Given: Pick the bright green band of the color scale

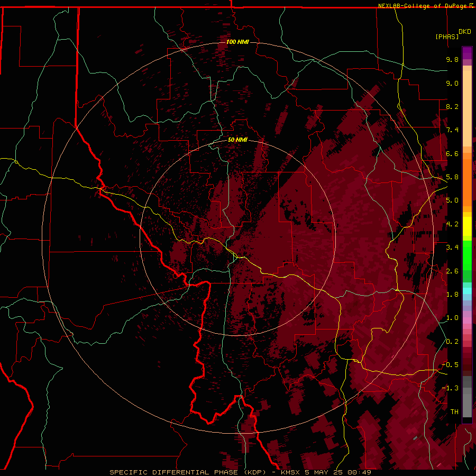Looking at the screenshot, I should pyautogui.click(x=467, y=255).
